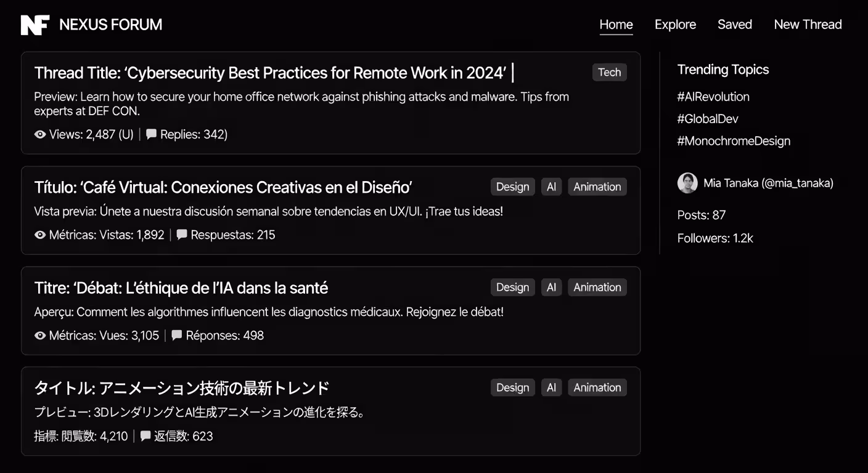
Task: Start a New Thread
Action: click(x=808, y=25)
